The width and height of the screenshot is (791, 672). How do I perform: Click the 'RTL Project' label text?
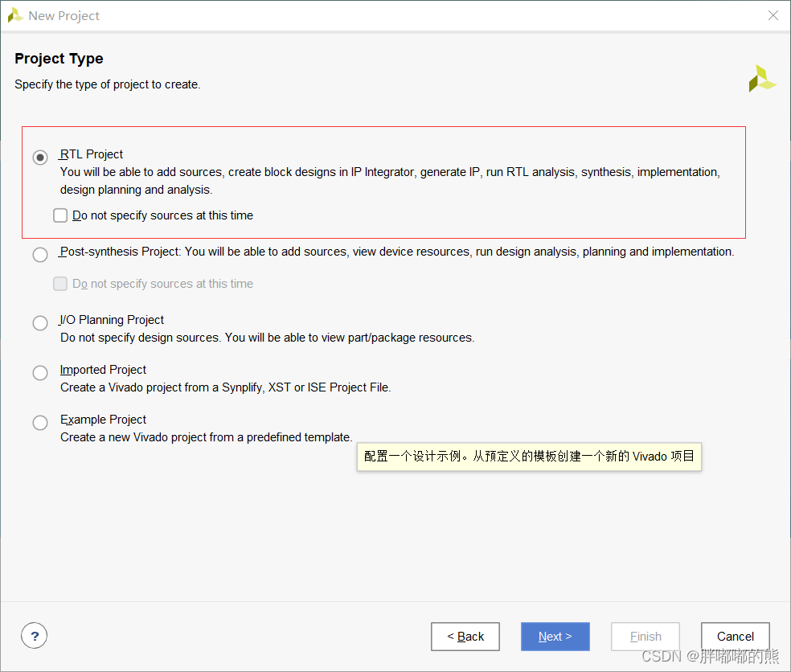[x=92, y=154]
